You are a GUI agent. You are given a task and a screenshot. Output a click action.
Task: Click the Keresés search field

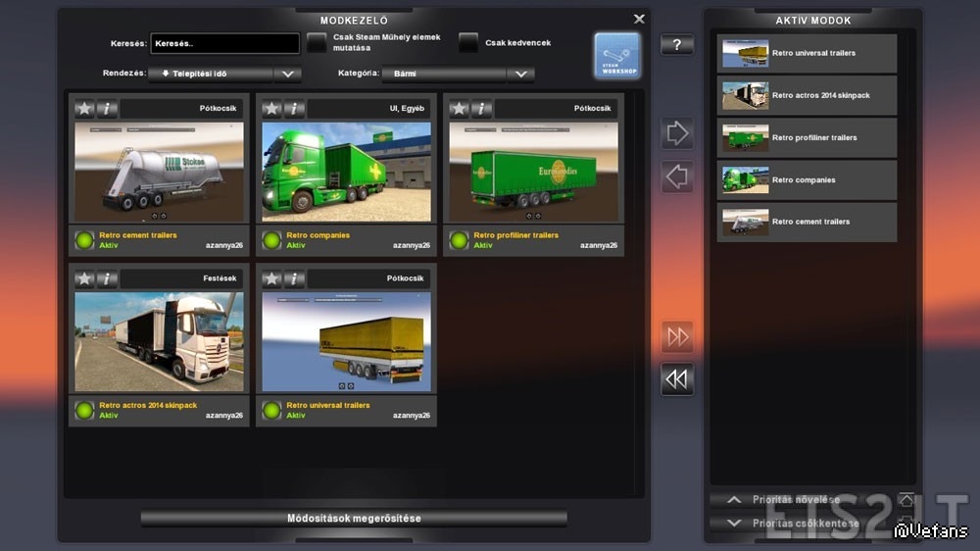pyautogui.click(x=225, y=43)
